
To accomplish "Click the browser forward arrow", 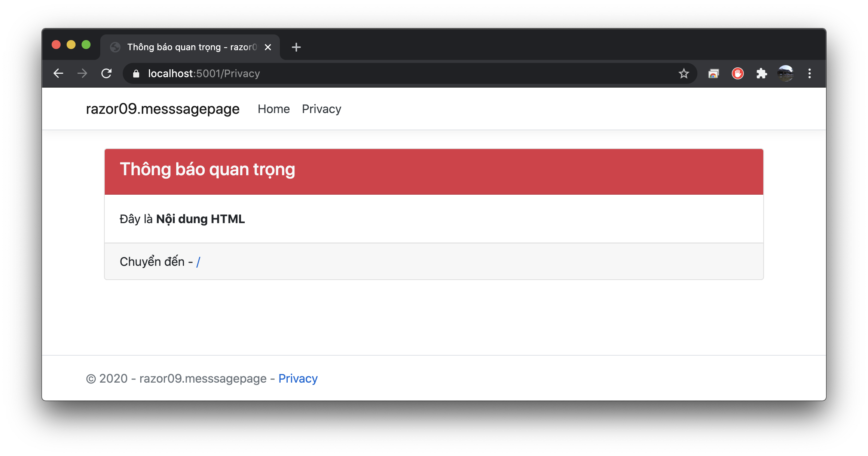I will (82, 73).
